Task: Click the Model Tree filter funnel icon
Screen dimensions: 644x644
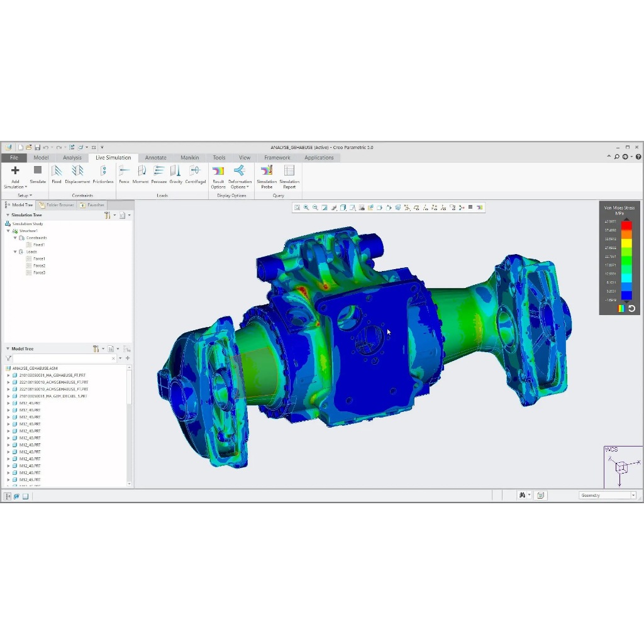Action: pos(8,358)
